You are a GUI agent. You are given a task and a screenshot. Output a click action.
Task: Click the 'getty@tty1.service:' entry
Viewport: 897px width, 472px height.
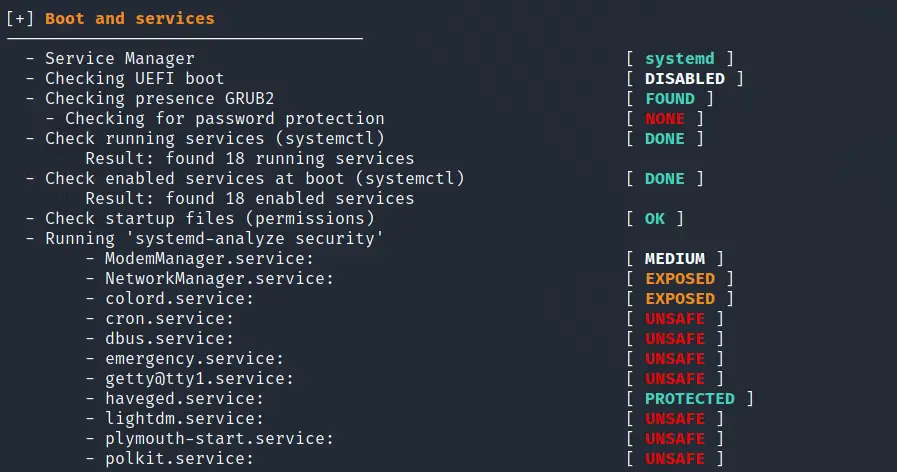coord(199,379)
